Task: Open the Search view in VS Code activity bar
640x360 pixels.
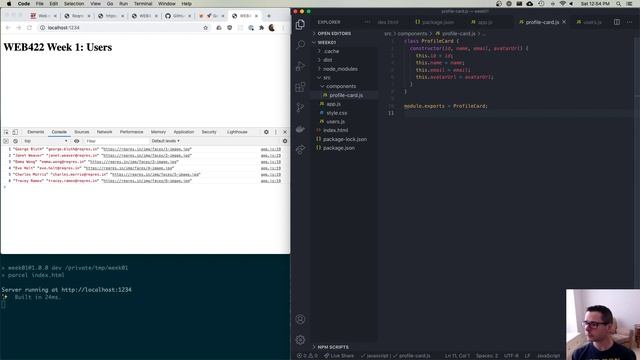Action: pyautogui.click(x=300, y=44)
